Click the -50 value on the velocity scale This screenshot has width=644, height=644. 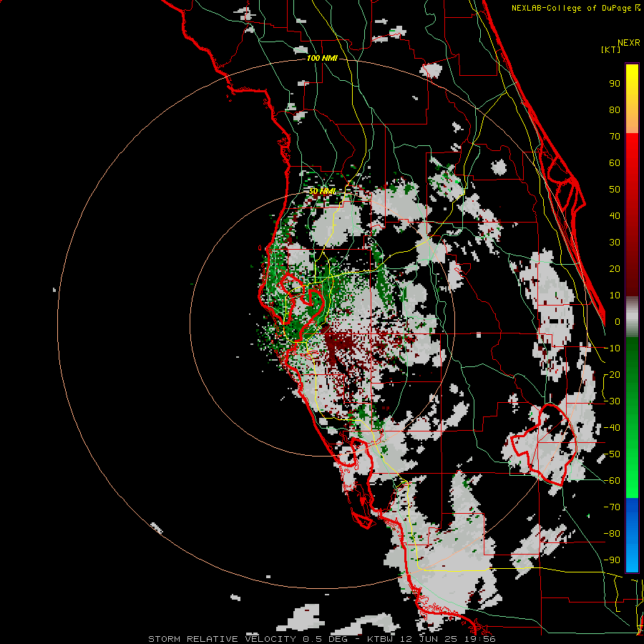612,454
